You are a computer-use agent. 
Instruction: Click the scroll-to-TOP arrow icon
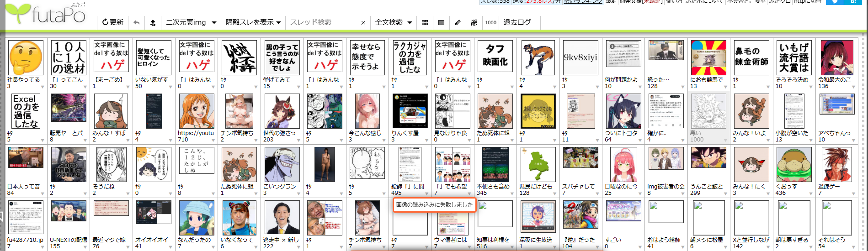[153, 22]
